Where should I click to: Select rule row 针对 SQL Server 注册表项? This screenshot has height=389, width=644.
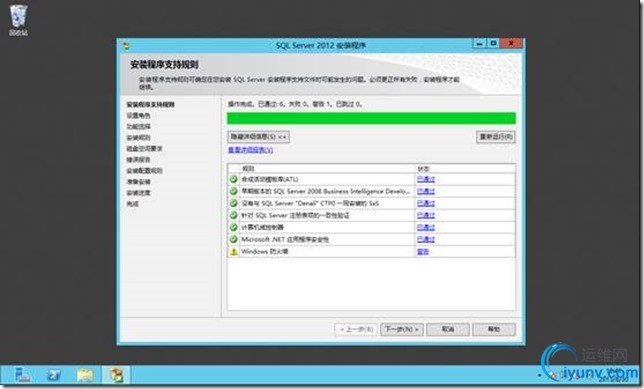click(x=371, y=215)
